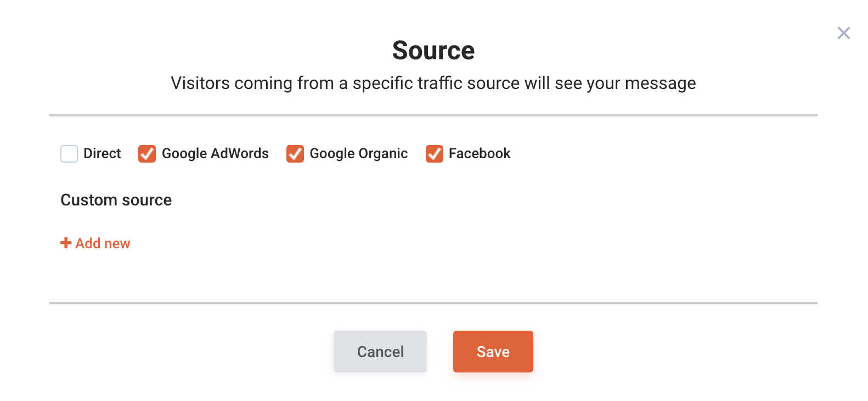Cancel the source settings
The image size is (868, 401).
coord(380,352)
